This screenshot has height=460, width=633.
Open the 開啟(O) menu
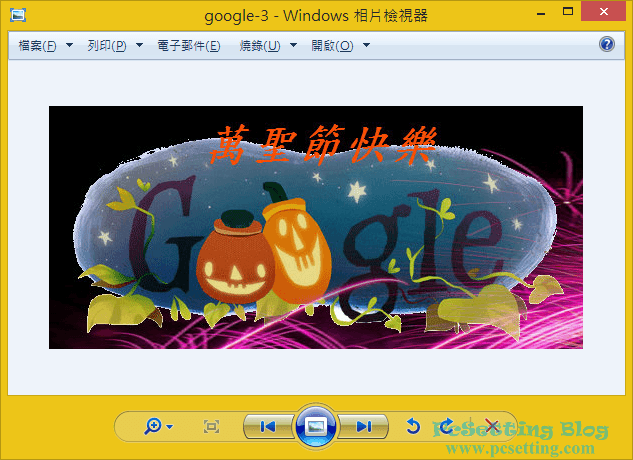332,46
